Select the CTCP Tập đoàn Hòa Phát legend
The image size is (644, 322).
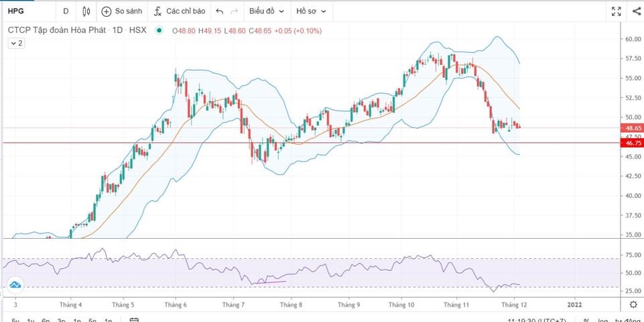[57, 30]
